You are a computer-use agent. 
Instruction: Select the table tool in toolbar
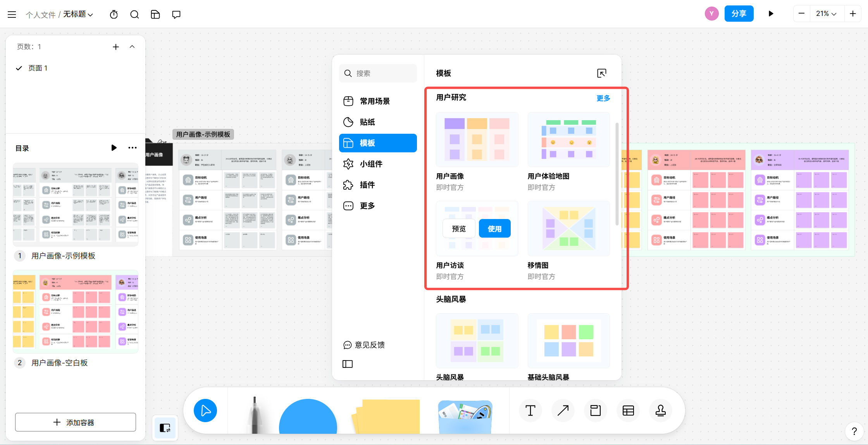[x=628, y=410]
